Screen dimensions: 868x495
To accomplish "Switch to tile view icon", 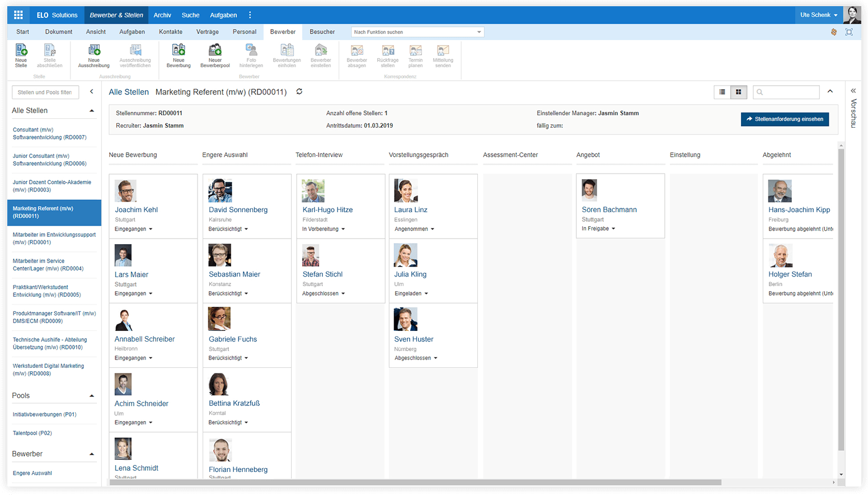I will point(739,92).
